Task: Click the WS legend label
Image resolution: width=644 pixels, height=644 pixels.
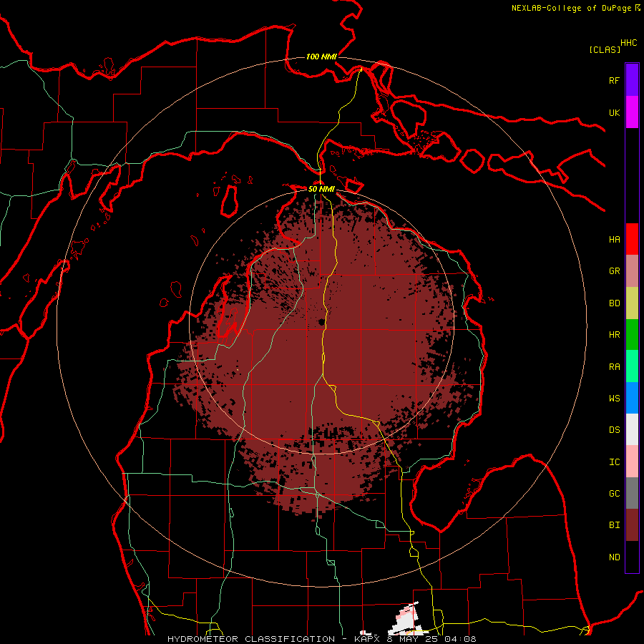Action: (615, 399)
